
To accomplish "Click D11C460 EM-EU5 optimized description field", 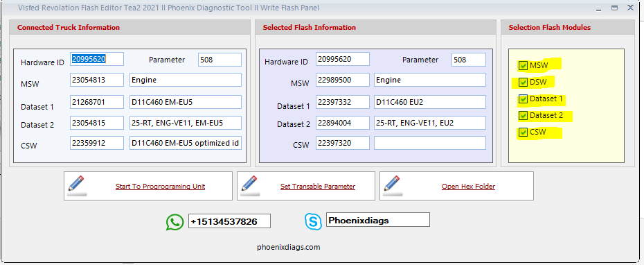I will 185,143.
